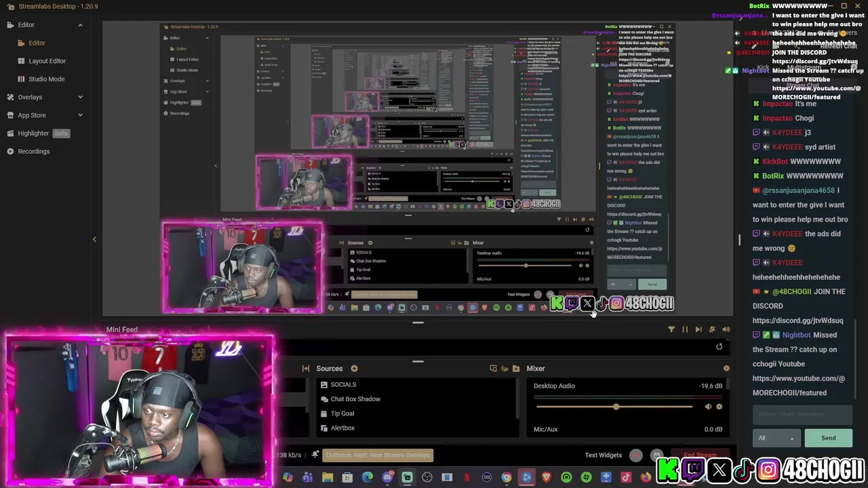868x488 pixels.
Task: Click the schedule stream calendar icon
Action: pos(656,455)
